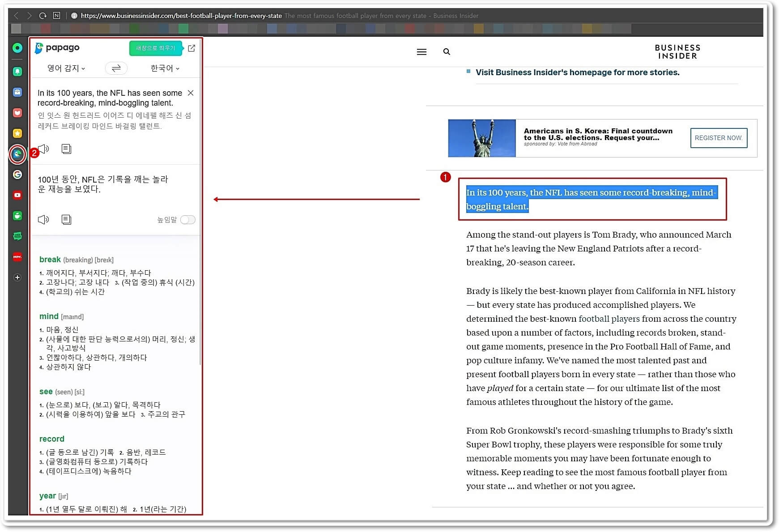The height and width of the screenshot is (532, 779).
Task: Click the Business Insider logo
Action: 677,52
